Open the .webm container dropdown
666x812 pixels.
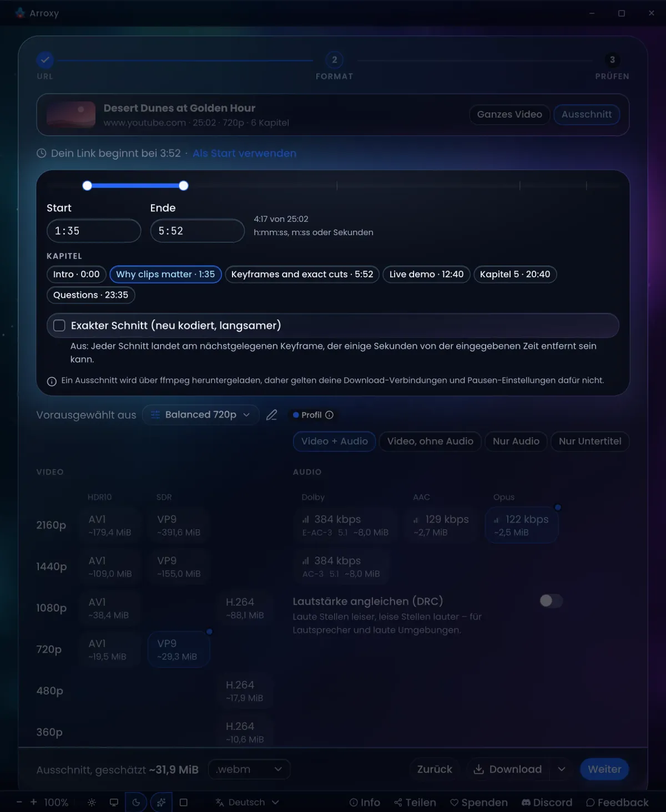(249, 769)
